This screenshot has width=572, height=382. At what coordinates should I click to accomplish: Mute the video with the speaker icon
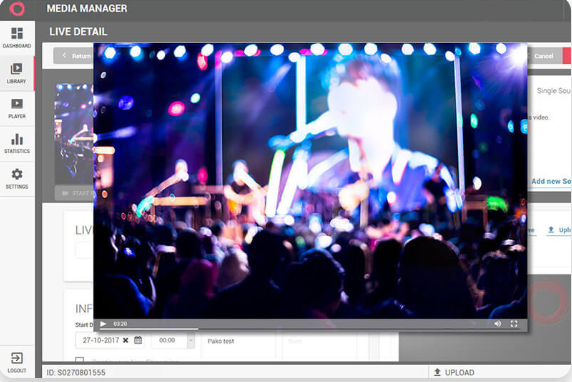coord(498,324)
